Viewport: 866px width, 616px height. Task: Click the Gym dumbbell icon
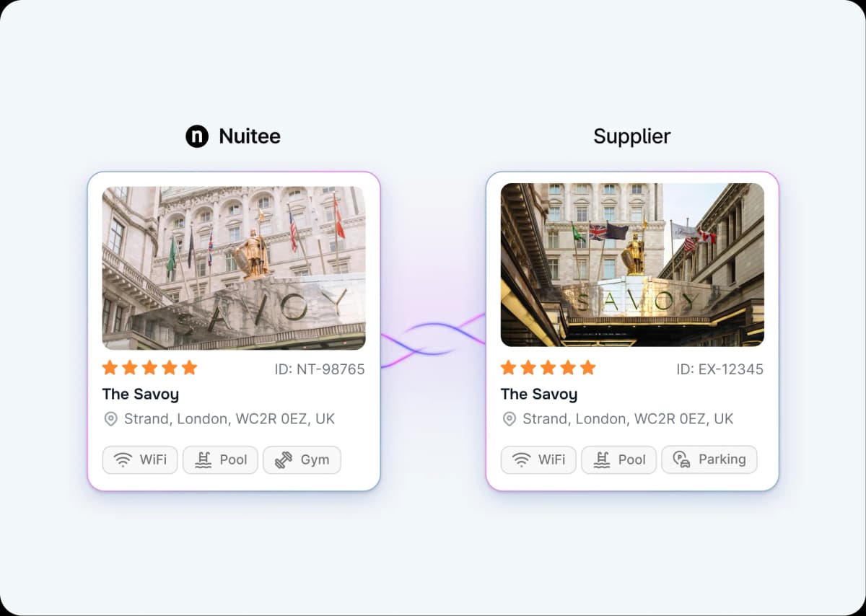tap(284, 460)
